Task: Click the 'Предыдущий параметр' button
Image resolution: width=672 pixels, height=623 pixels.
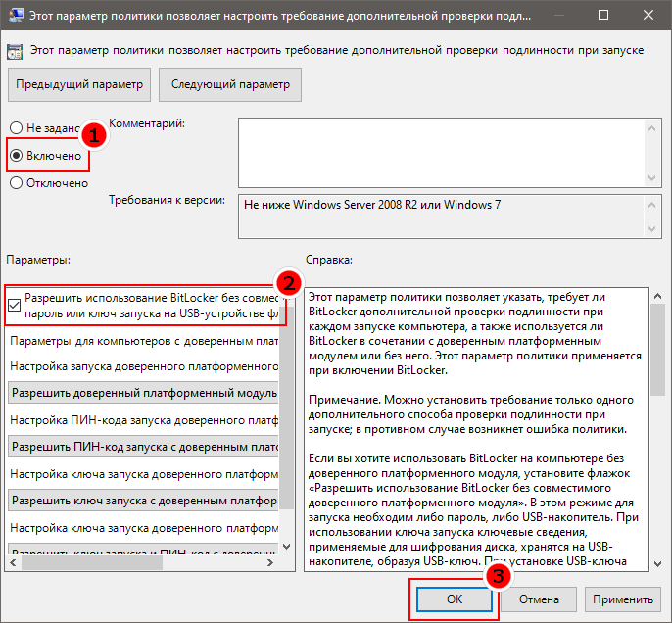Action: click(79, 84)
